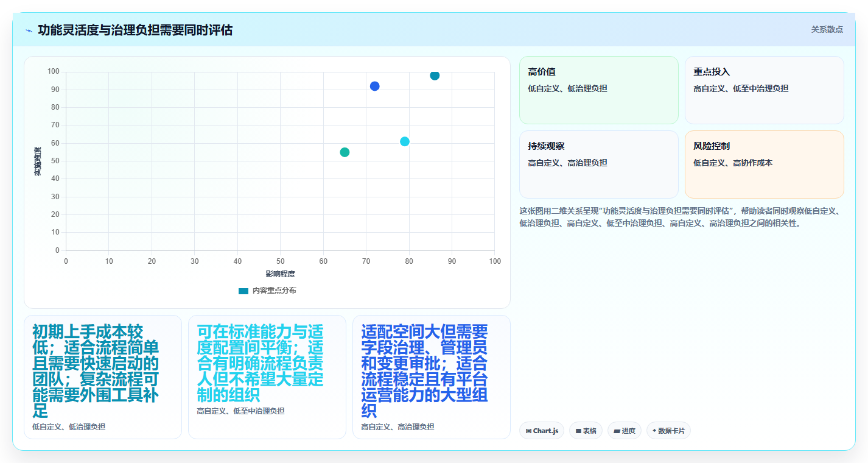Select the card starting 初期上手成本较低
This screenshot has width=868, height=463.
[103, 377]
